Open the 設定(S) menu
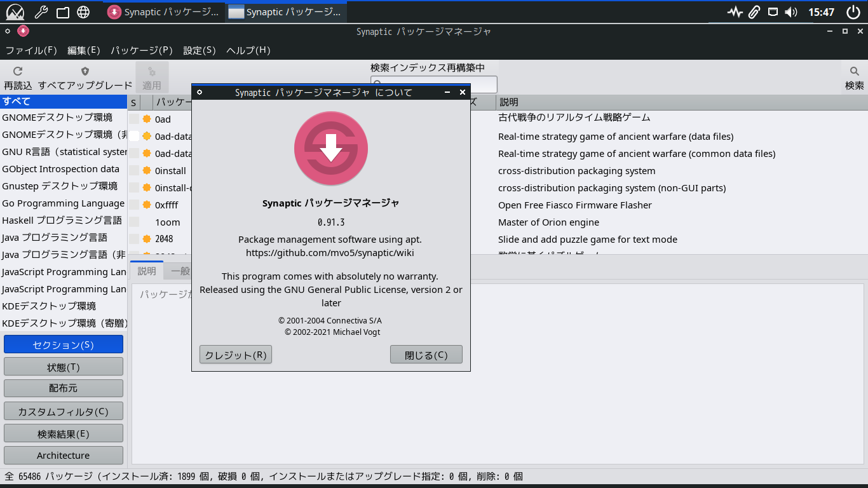 point(200,50)
